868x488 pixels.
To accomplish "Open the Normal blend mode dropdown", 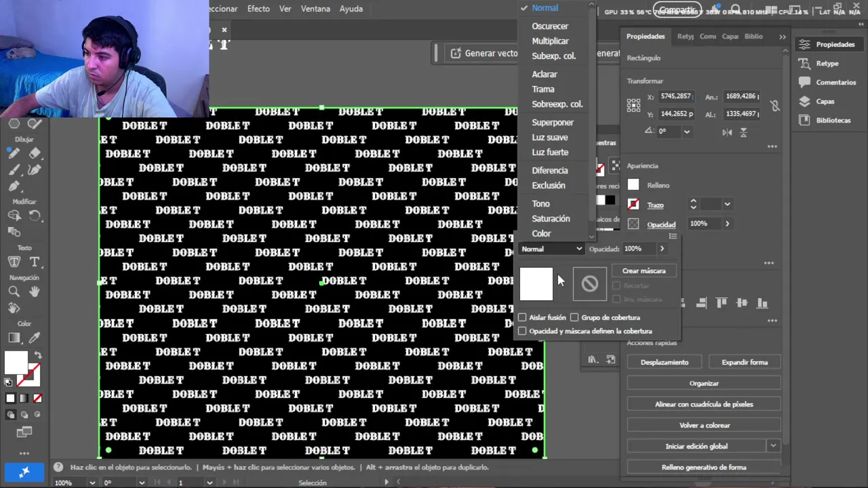I will [x=551, y=249].
